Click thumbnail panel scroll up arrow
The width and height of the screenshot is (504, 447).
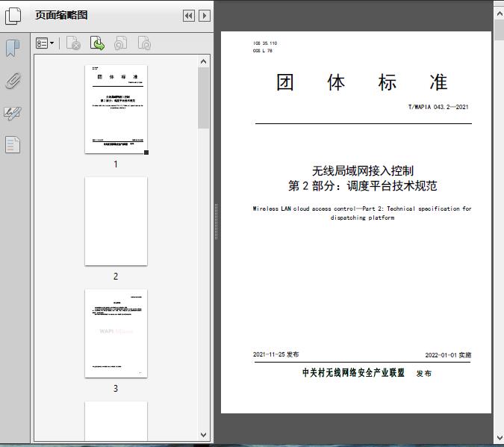pos(203,61)
